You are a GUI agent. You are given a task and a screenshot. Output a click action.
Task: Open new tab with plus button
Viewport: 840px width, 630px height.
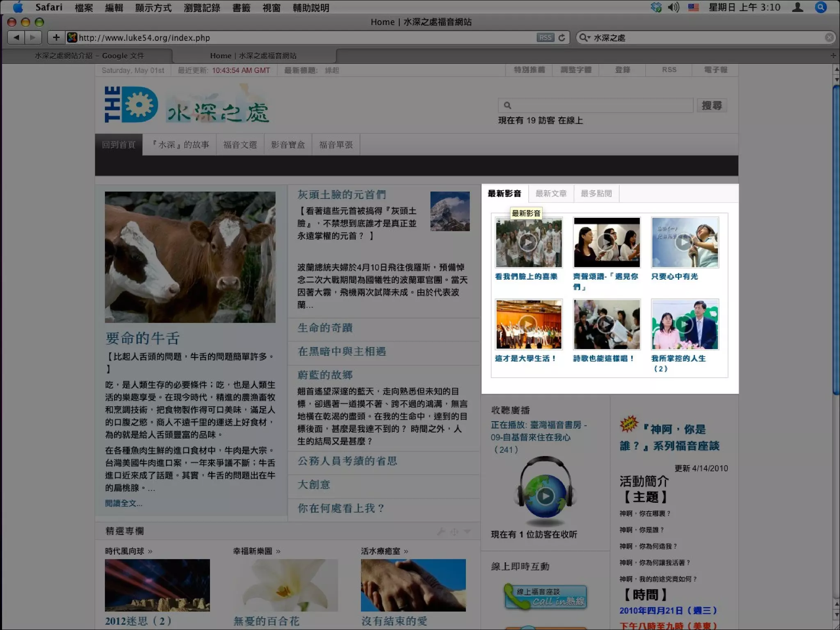pos(833,55)
